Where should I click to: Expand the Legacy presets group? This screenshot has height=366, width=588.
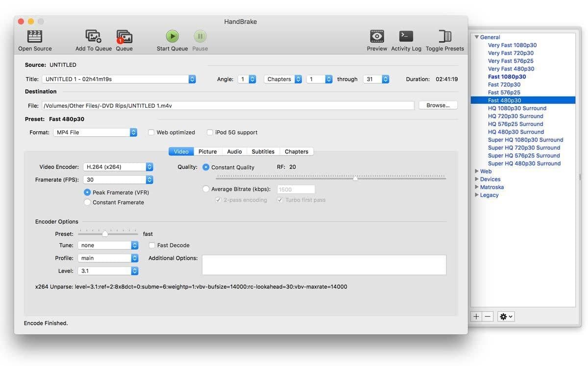[x=477, y=195]
